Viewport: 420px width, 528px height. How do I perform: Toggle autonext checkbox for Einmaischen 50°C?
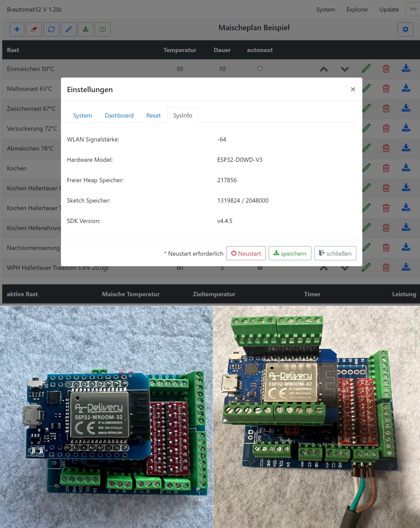(x=260, y=68)
